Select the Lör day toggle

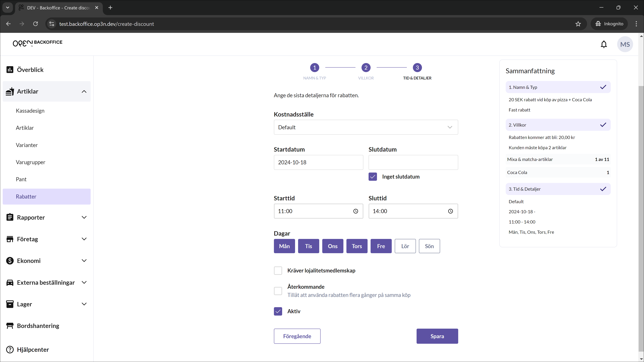(405, 246)
